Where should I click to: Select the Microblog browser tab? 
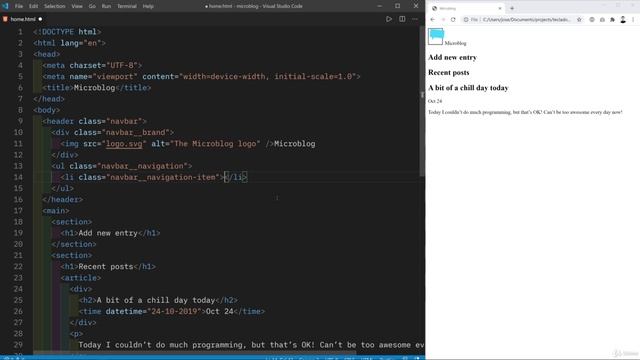466,8
